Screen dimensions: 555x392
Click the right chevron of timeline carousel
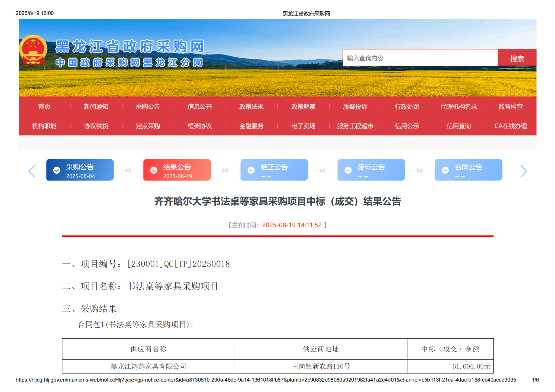pyautogui.click(x=524, y=171)
